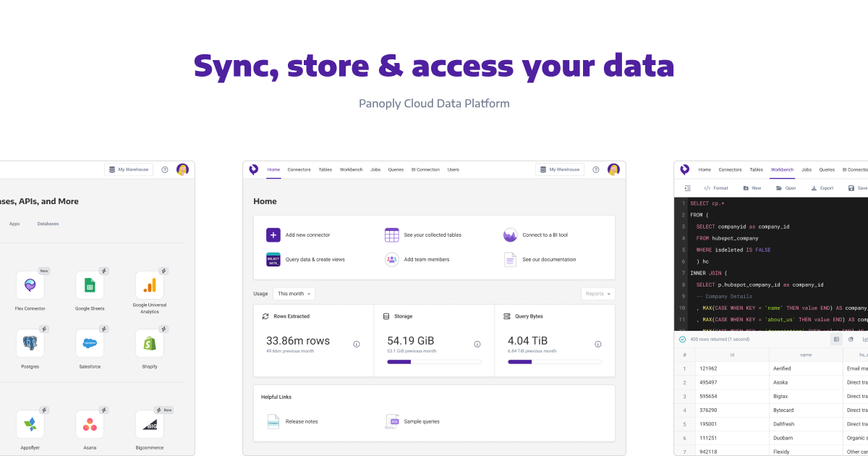This screenshot has width=868, height=456.
Task: Open Tables tab in Workbench window
Action: (757, 169)
